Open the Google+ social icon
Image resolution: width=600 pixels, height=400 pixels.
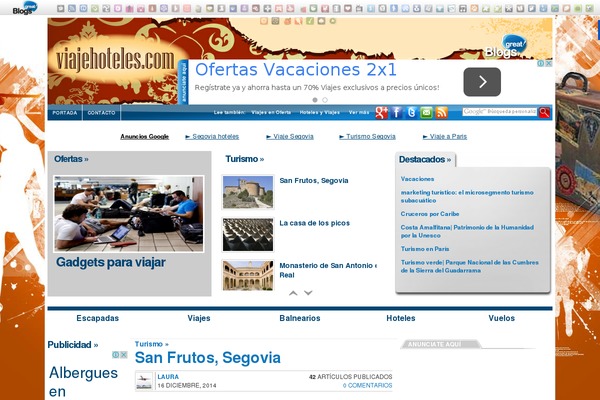tap(382, 113)
